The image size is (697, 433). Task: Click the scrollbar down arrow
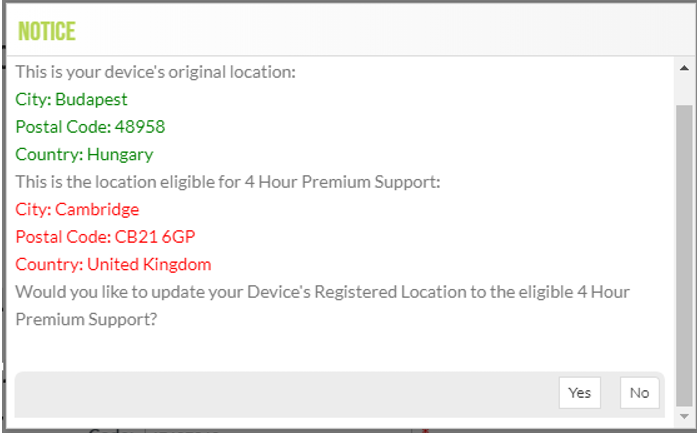(684, 414)
